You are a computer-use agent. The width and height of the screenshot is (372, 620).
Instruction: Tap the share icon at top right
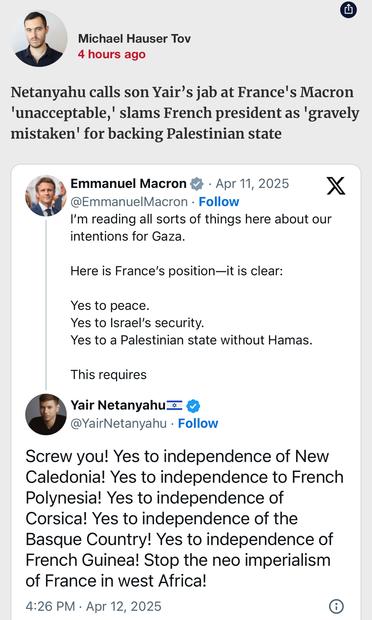[348, 10]
